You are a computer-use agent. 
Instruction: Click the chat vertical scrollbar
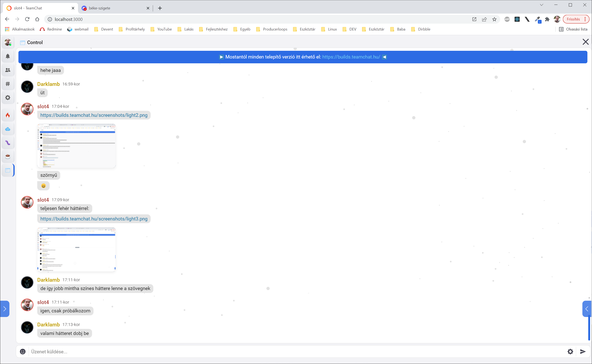coord(589,327)
